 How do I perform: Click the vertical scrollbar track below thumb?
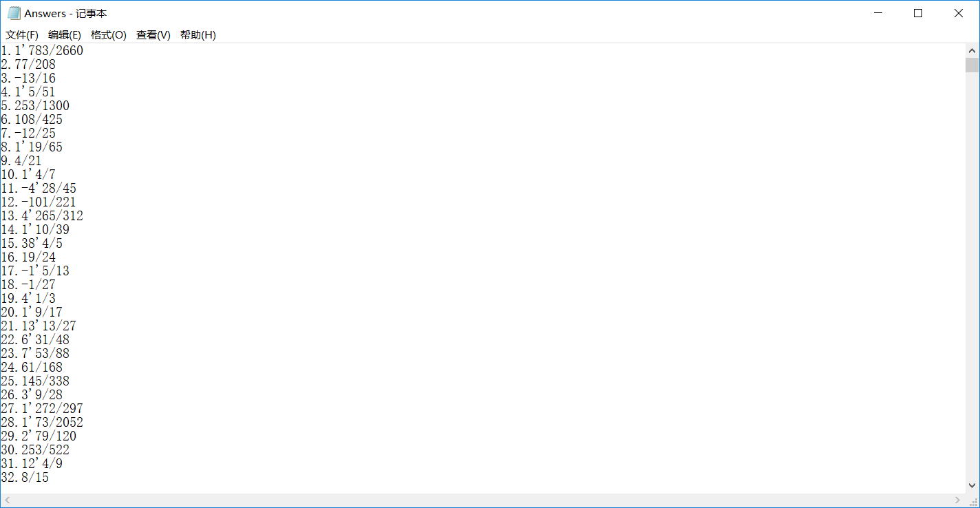coord(972,275)
